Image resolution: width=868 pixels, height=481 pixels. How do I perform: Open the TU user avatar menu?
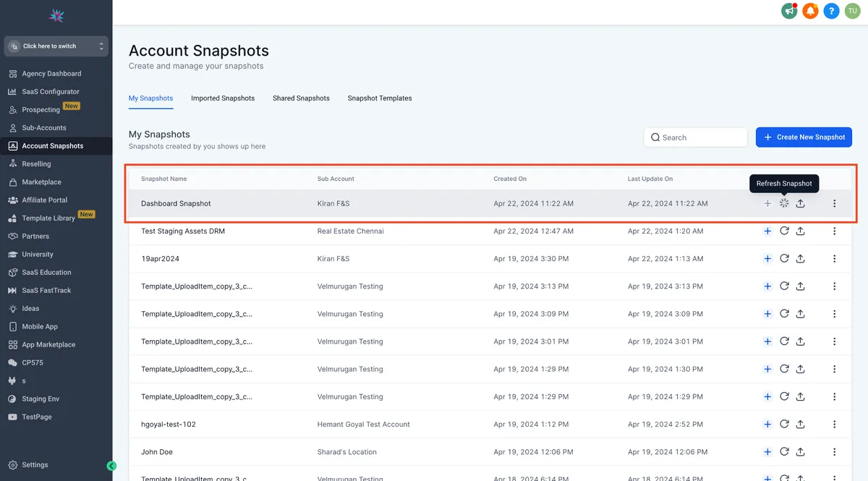[x=852, y=11]
